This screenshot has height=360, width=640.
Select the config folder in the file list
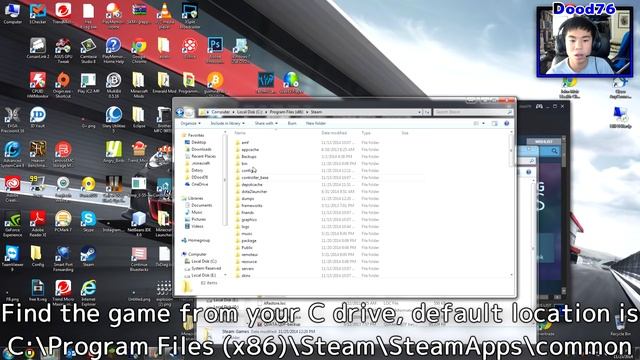(x=248, y=171)
